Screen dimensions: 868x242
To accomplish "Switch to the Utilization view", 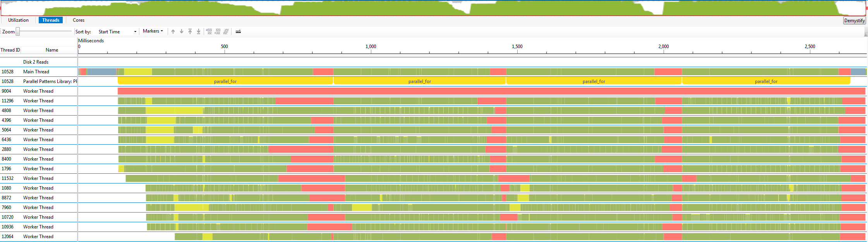I will pos(18,20).
